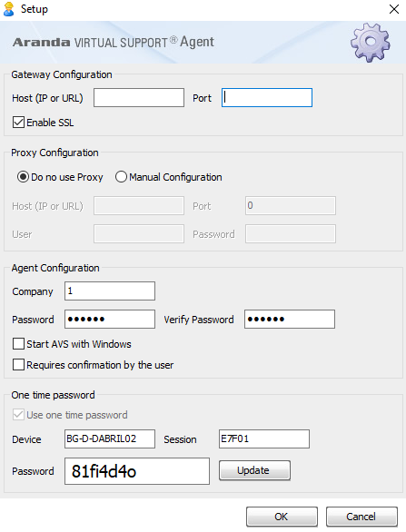Viewport: 406px width, 532px height.
Task: Check Requires confirmation by the user
Action: pos(18,365)
